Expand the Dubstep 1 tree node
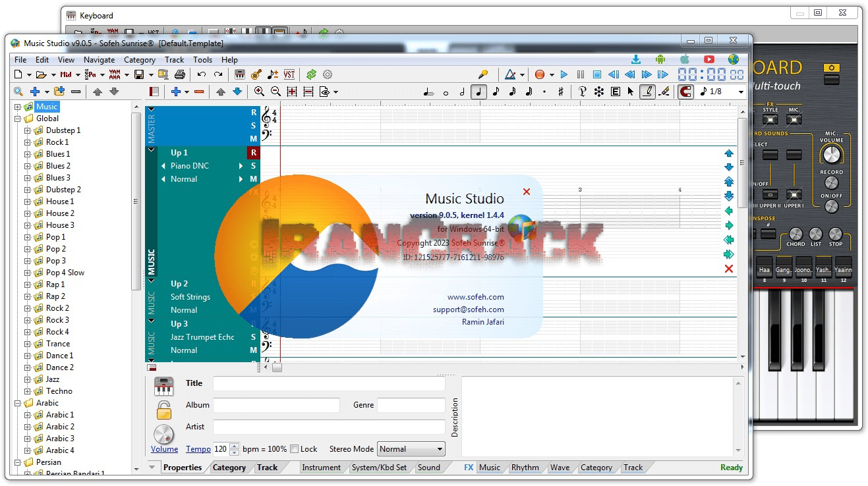 (x=28, y=130)
